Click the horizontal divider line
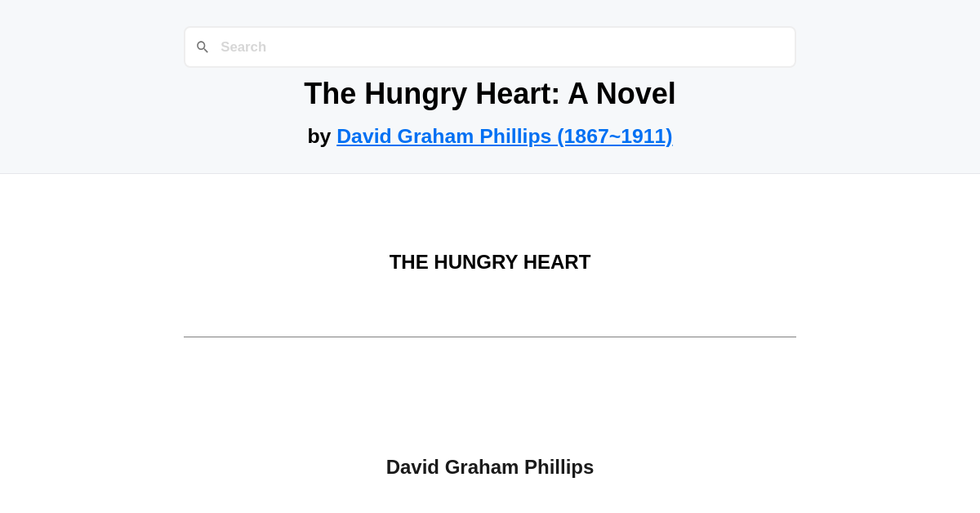 click(490, 337)
